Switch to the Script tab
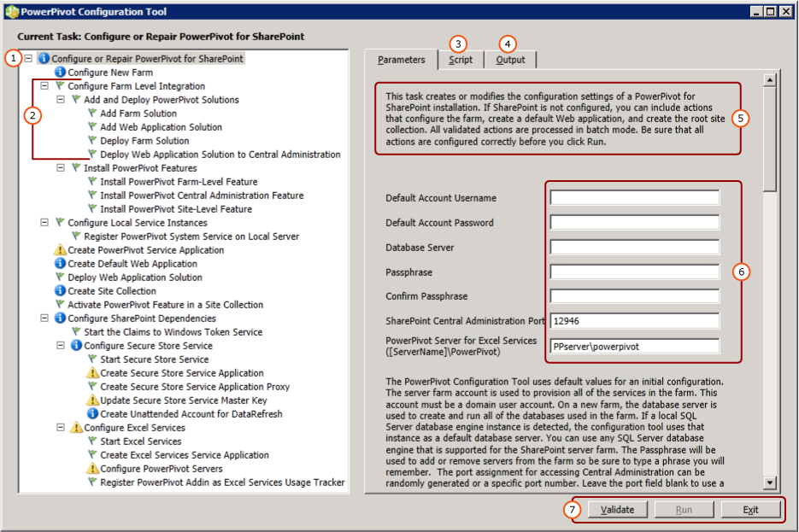The image size is (799, 532). [461, 59]
